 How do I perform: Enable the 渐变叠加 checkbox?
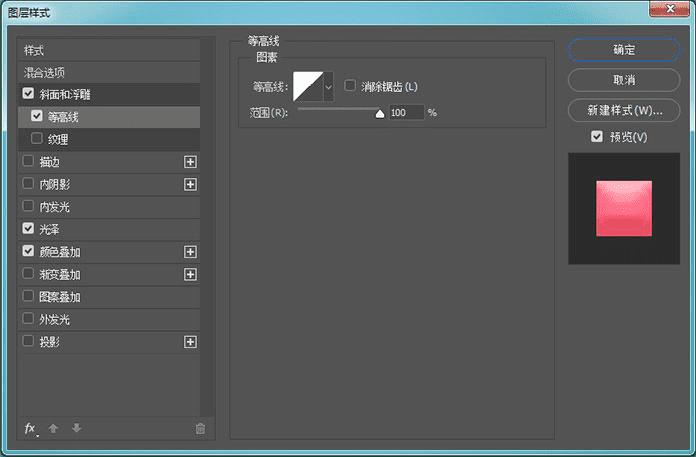pos(28,273)
